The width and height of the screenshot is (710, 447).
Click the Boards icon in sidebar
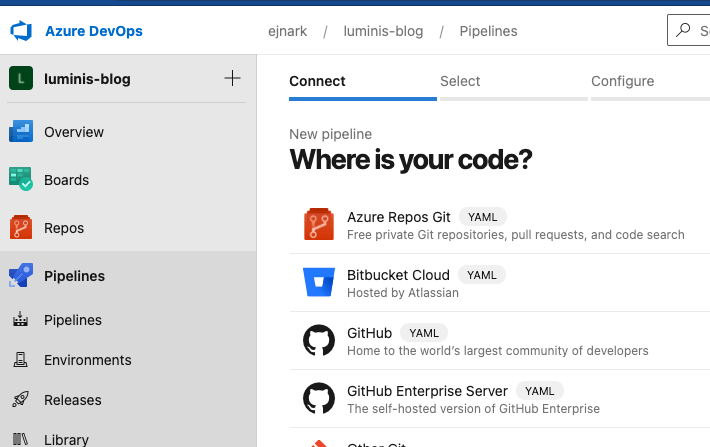click(x=21, y=179)
